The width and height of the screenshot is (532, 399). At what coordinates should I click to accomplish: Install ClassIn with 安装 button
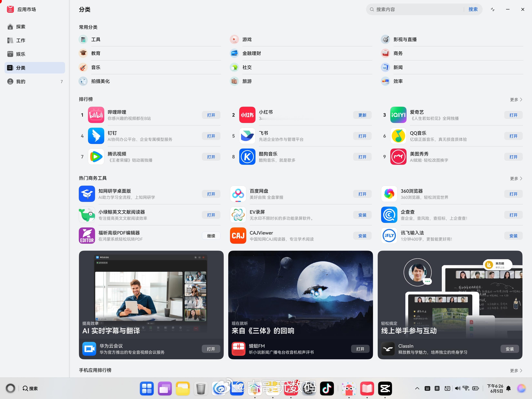510,349
